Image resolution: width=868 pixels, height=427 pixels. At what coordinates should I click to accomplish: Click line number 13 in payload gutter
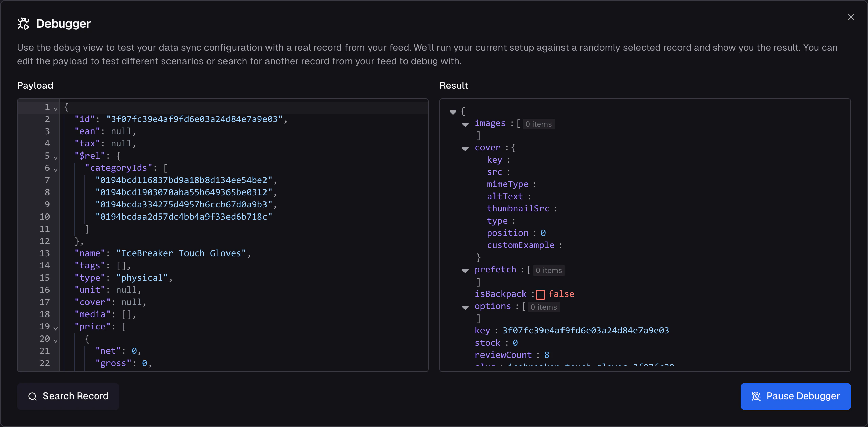[44, 253]
